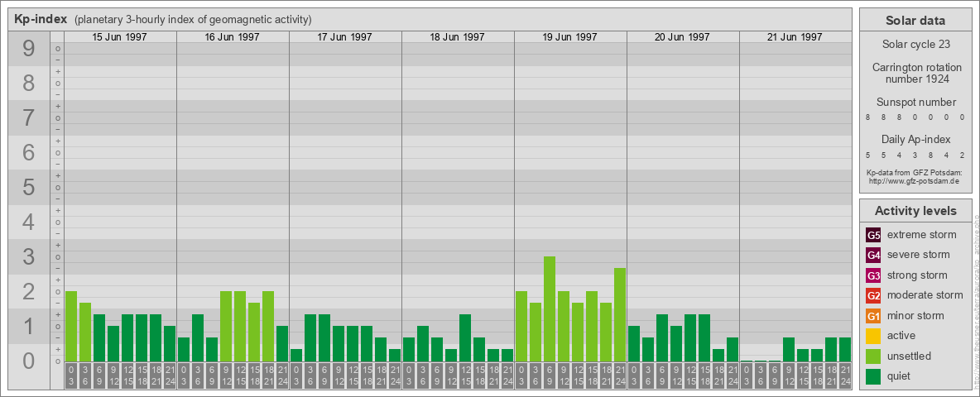Click the G5 extreme storm badge
The height and width of the screenshot is (397, 980).
click(x=874, y=236)
